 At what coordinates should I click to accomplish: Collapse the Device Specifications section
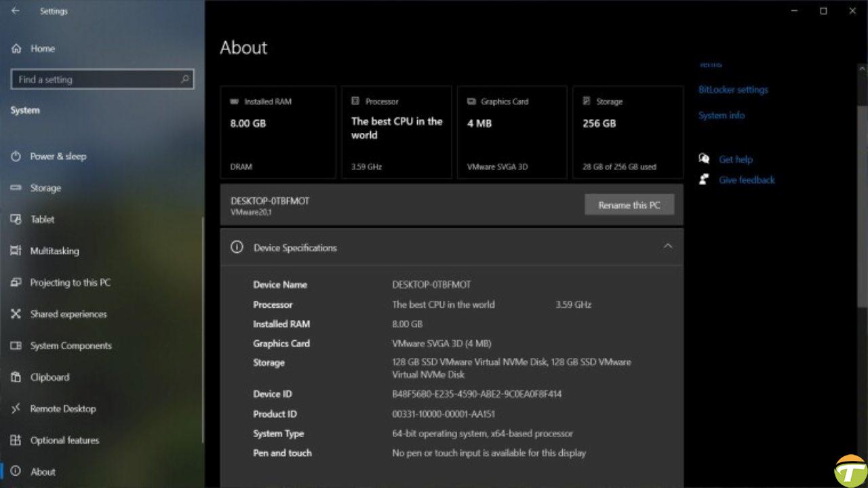[x=668, y=246]
